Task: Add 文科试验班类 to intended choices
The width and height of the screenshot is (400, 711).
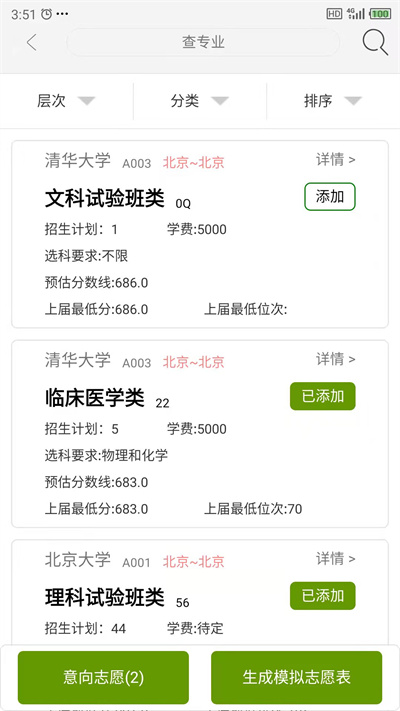Action: pos(330,197)
